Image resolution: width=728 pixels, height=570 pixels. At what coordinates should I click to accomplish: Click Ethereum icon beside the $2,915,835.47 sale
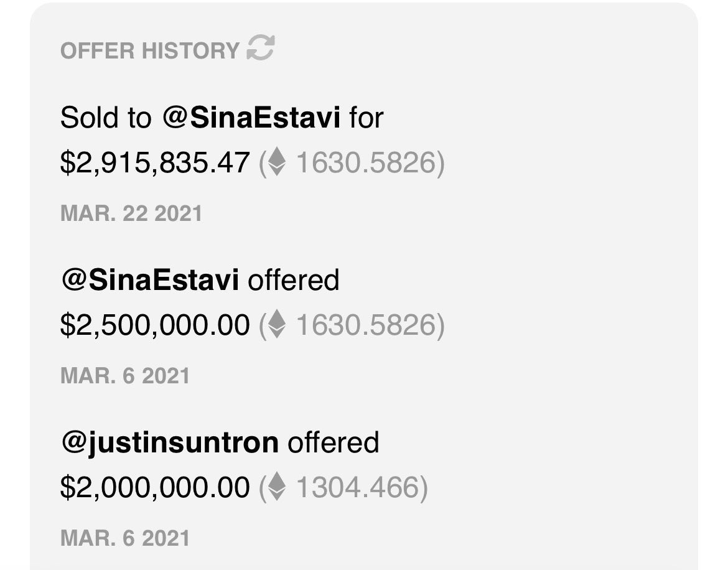click(276, 163)
